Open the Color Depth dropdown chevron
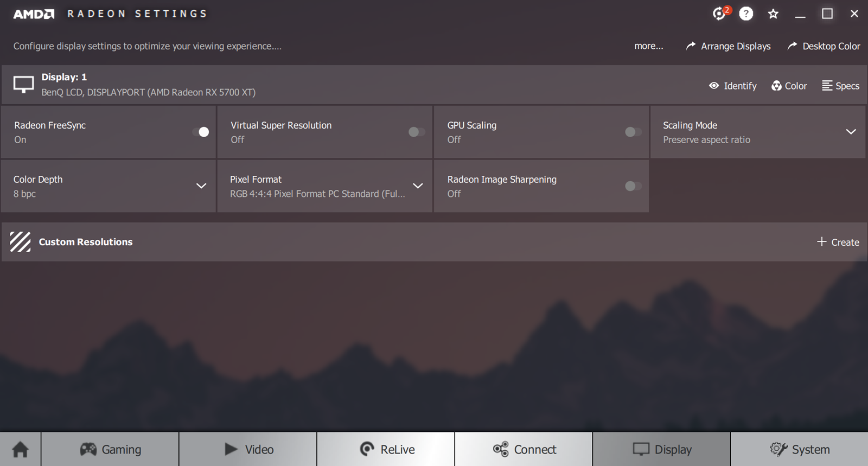The width and height of the screenshot is (868, 466). [201, 186]
